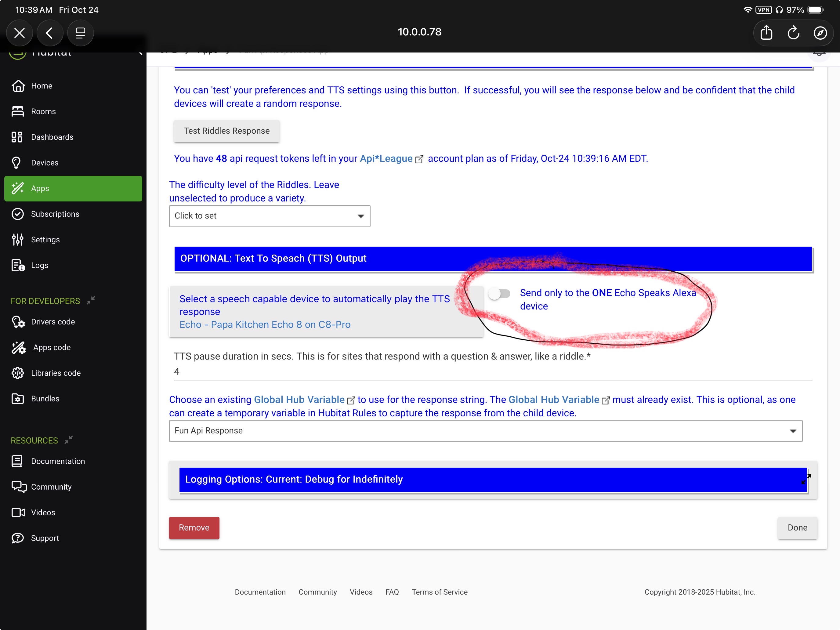Toggle Send only to ONE Echo switch

(499, 294)
